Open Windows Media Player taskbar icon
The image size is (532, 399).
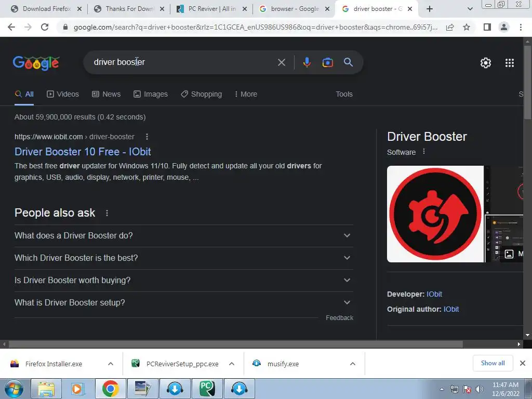click(78, 389)
